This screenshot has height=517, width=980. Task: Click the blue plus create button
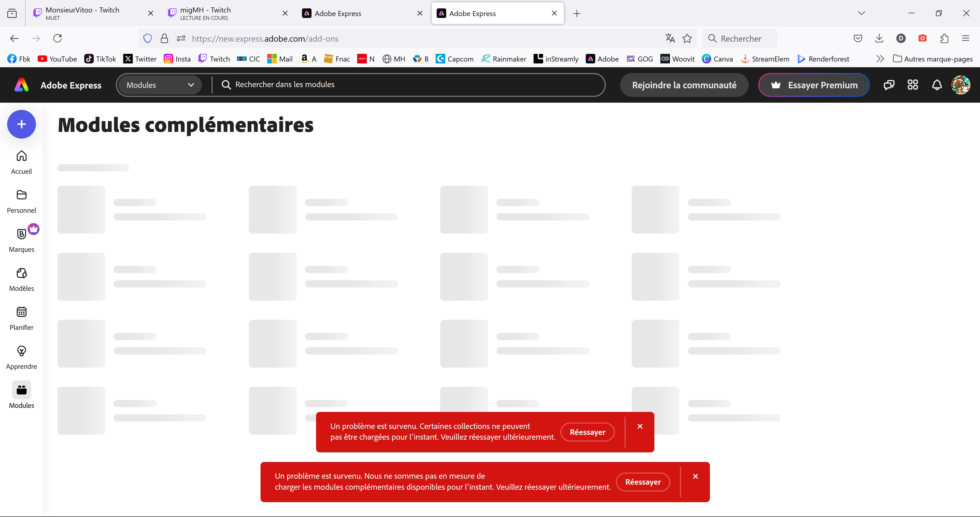pyautogui.click(x=21, y=124)
